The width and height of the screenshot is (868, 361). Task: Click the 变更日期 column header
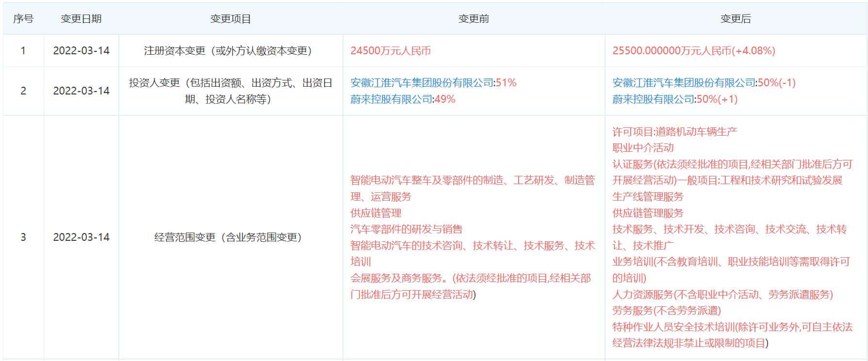(x=81, y=19)
